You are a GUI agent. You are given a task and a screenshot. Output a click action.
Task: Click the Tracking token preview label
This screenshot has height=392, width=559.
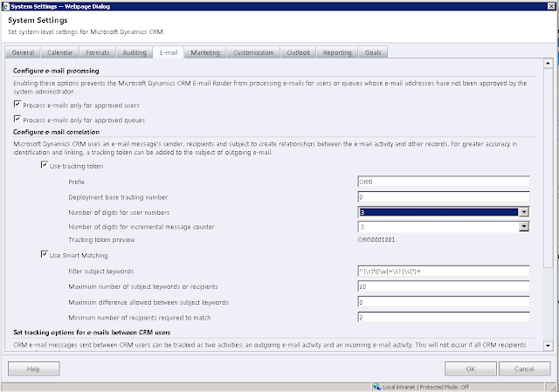[101, 240]
